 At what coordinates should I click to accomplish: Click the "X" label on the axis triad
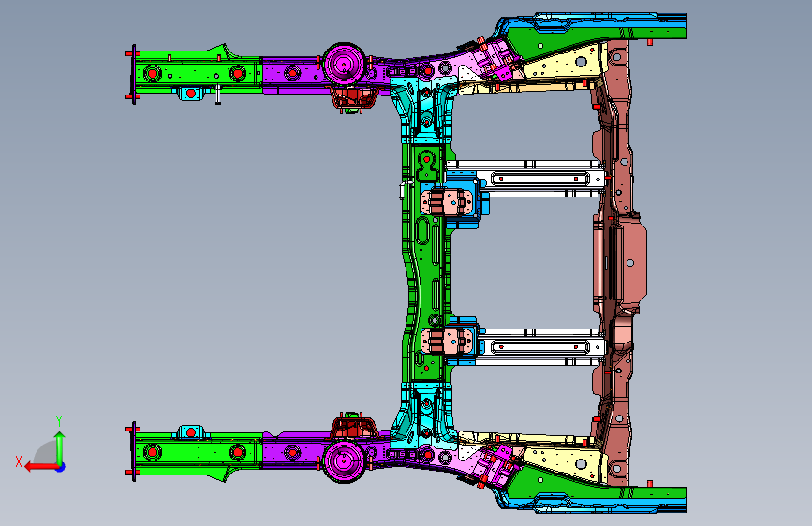19,461
